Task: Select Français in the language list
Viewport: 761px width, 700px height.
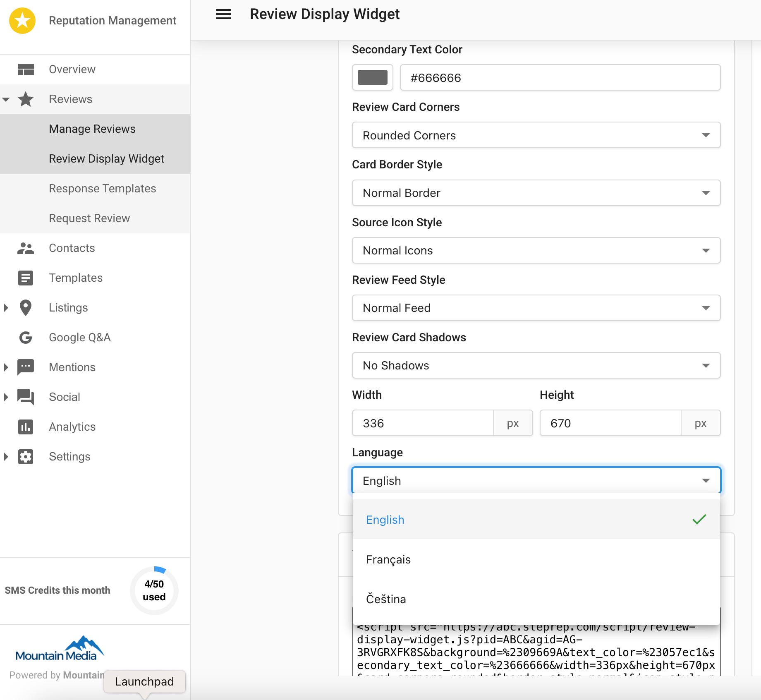Action: (536, 559)
